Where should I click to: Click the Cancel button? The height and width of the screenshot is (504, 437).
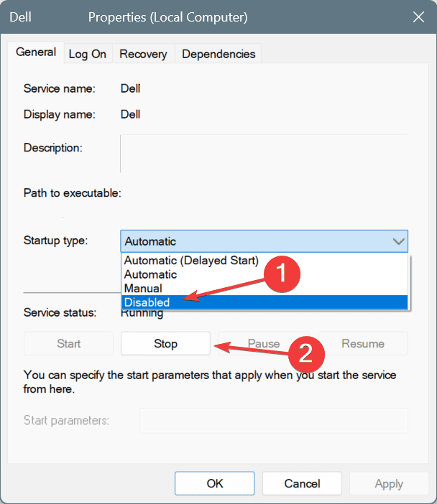click(x=302, y=483)
